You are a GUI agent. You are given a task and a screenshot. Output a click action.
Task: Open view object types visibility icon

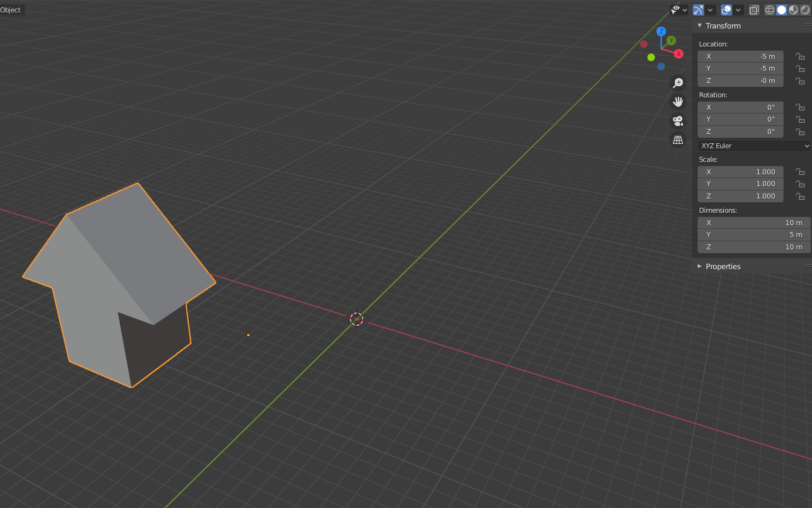pyautogui.click(x=675, y=10)
